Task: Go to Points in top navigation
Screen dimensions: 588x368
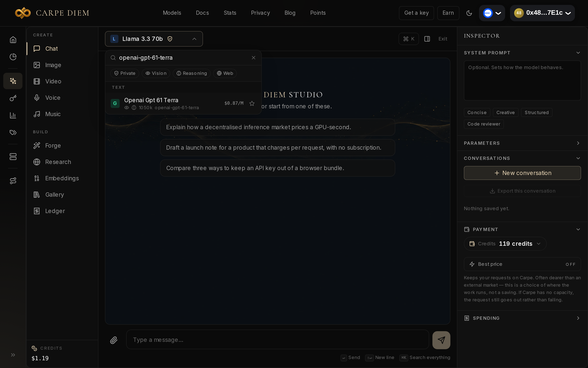Action: click(318, 13)
